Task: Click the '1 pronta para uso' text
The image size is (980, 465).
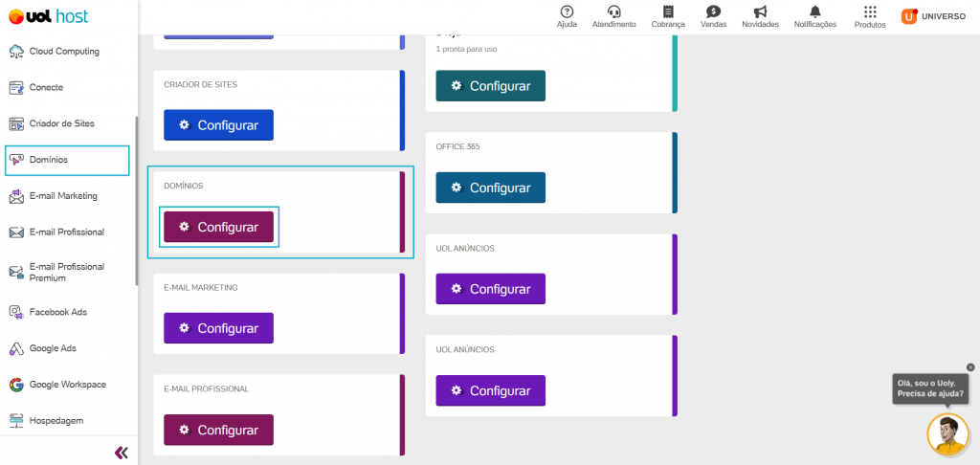Action: [466, 49]
